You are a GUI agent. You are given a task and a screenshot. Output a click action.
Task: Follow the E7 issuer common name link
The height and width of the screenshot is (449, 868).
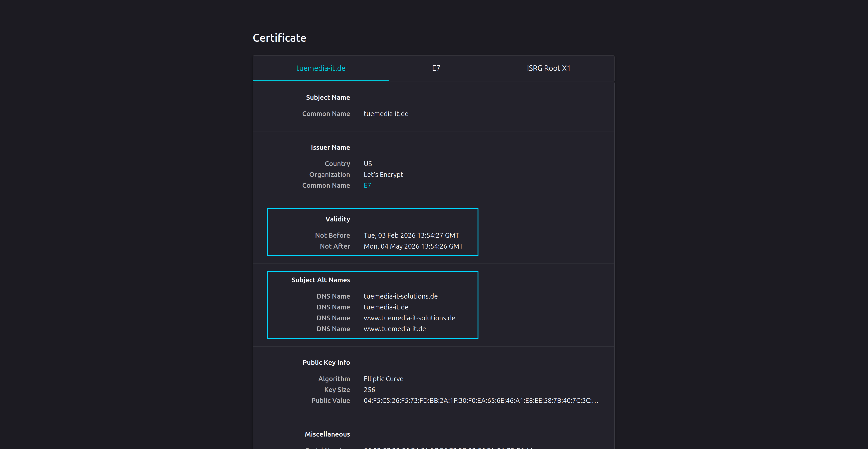coord(367,185)
